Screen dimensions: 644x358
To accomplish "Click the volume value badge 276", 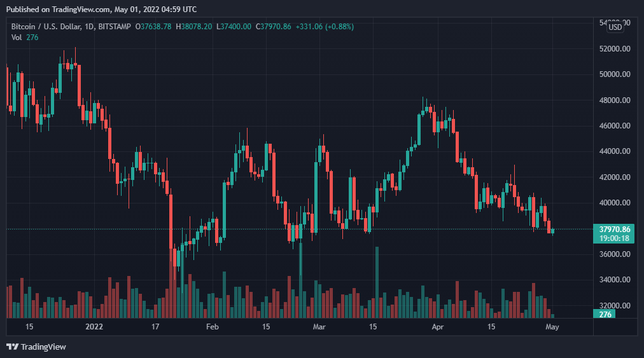I will [605, 315].
